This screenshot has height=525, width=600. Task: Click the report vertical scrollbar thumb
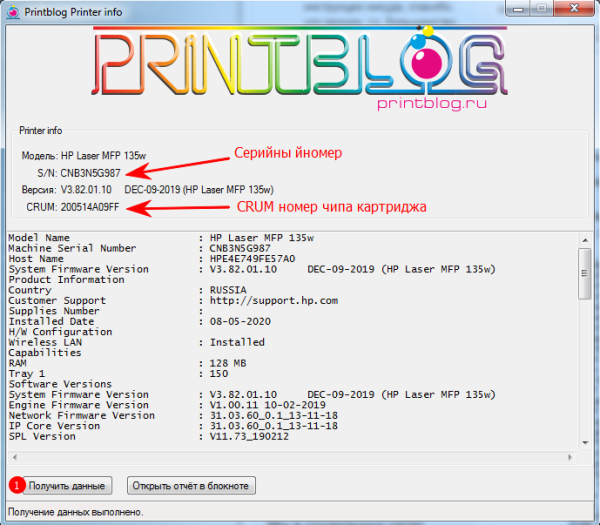pos(584,272)
